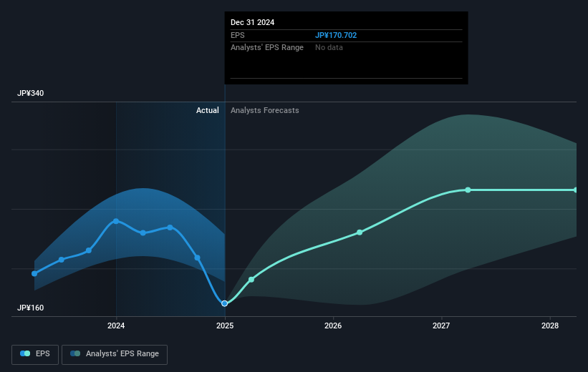
Task: Select the forecast EPS point after 2026
Action: pyautogui.click(x=360, y=232)
